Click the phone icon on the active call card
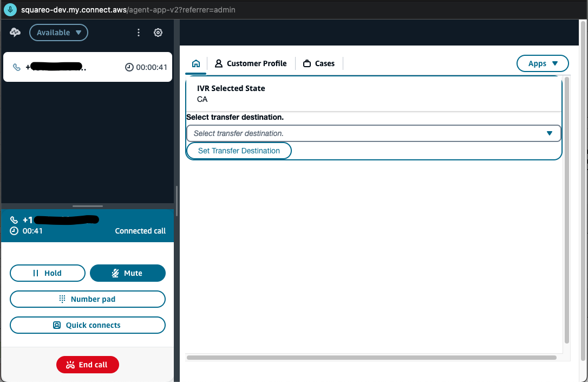Viewport: 588px width, 382px height. coord(15,220)
